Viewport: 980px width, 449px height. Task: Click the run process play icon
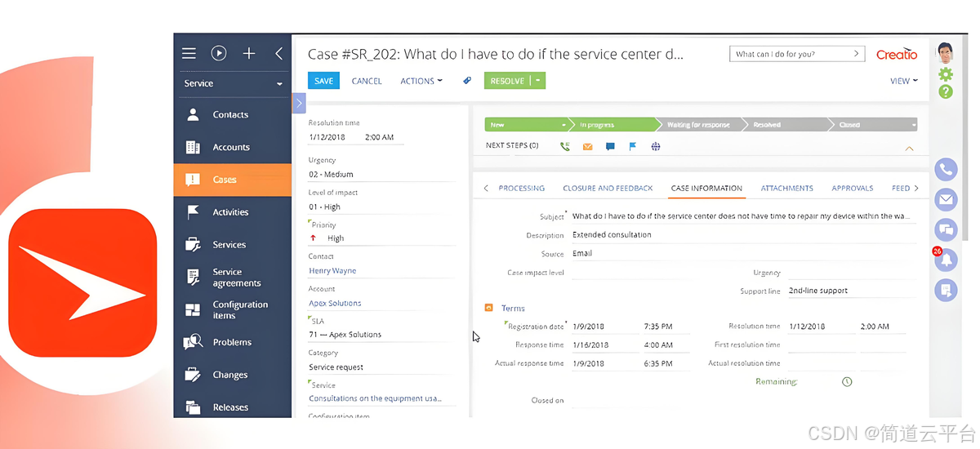[219, 54]
